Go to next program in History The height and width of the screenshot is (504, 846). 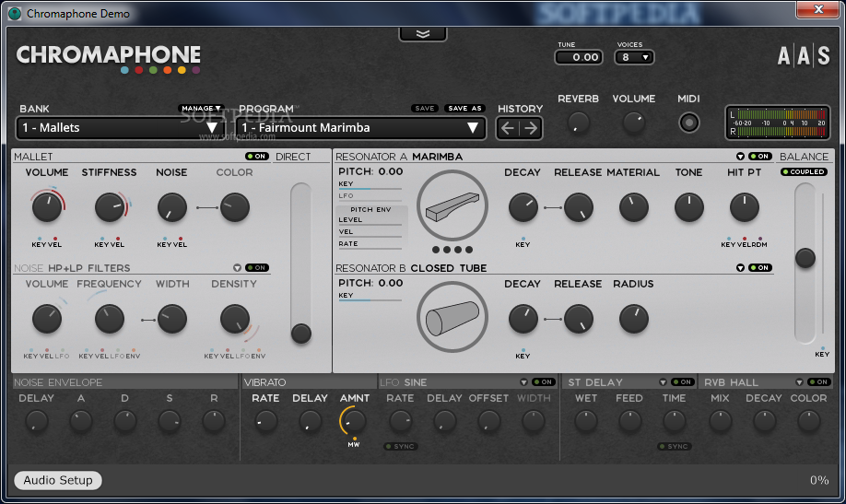tap(531, 128)
